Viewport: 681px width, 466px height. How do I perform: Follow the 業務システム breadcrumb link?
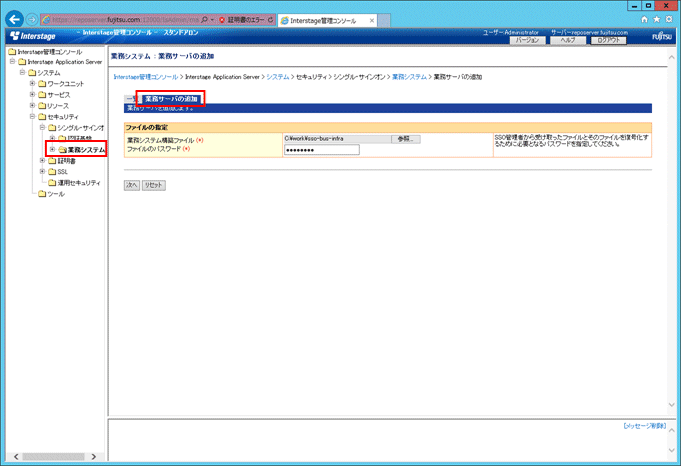409,77
